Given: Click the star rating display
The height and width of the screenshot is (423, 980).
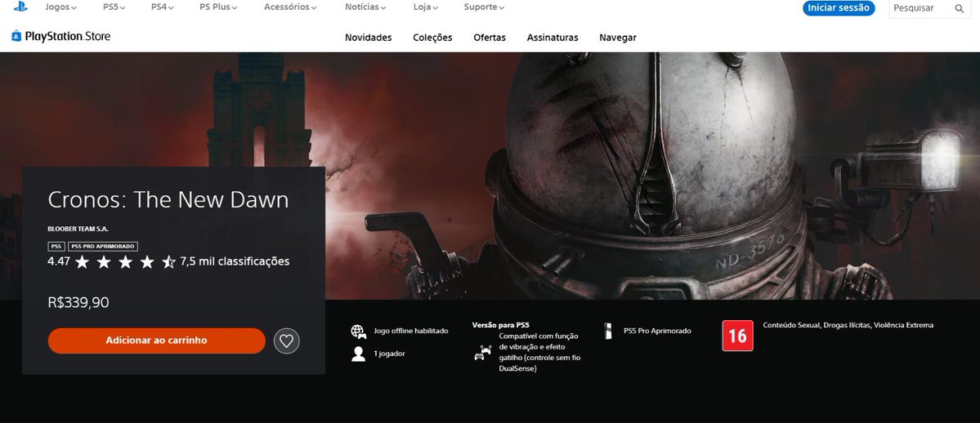Looking at the screenshot, I should pos(125,262).
